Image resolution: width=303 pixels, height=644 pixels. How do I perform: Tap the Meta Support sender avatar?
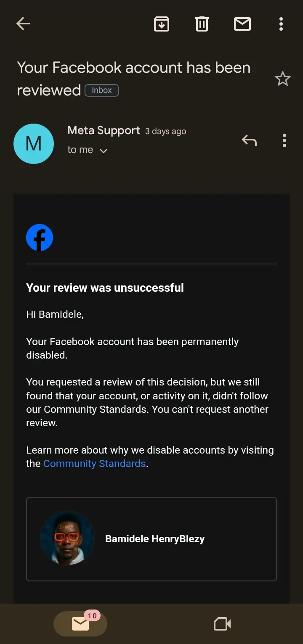point(34,144)
